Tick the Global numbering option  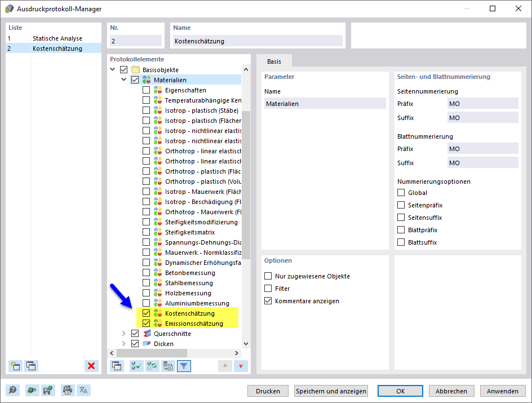click(401, 192)
